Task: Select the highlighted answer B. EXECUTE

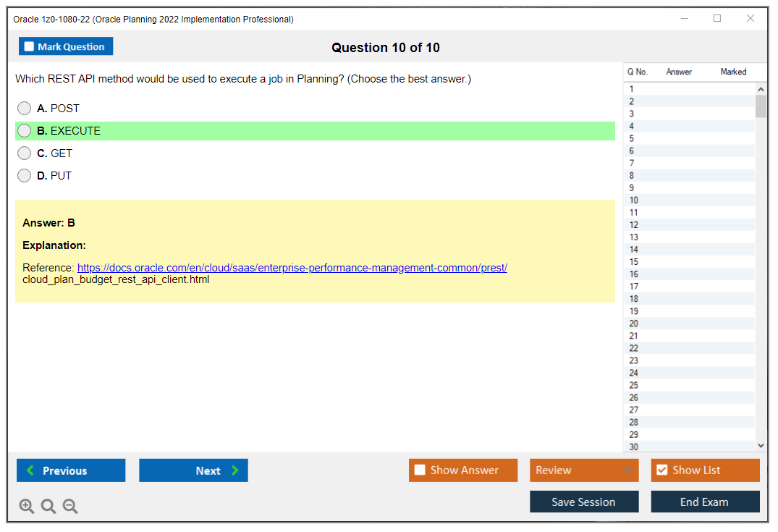Action: click(24, 130)
